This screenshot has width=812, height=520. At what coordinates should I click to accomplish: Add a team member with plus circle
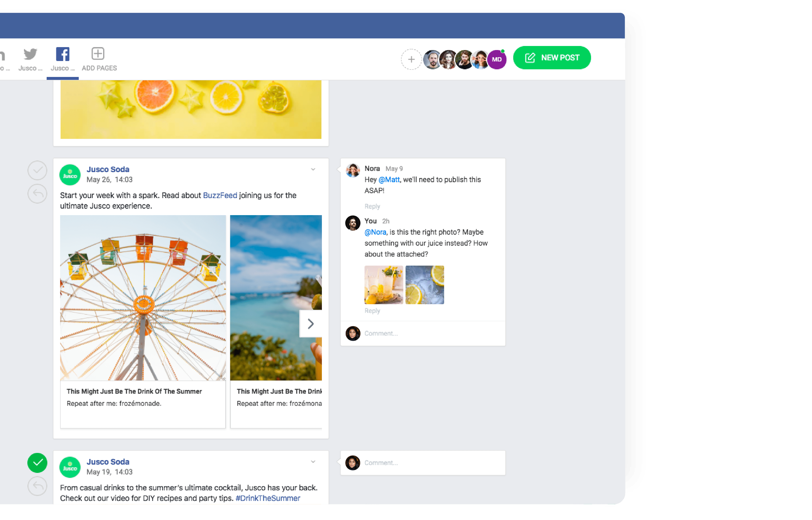[411, 59]
